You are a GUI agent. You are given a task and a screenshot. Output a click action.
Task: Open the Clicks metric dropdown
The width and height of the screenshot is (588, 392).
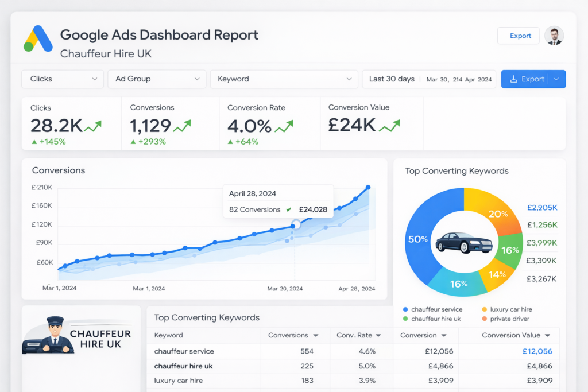point(63,79)
